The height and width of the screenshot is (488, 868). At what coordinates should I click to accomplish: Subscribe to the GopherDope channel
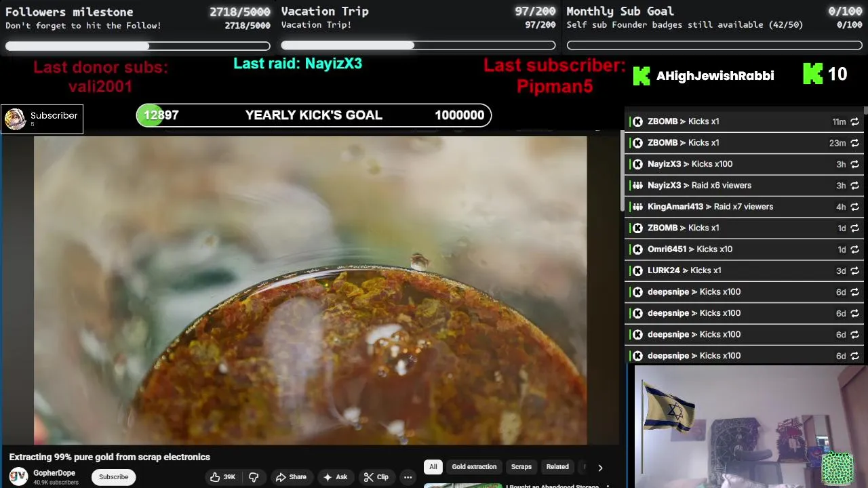coord(113,477)
